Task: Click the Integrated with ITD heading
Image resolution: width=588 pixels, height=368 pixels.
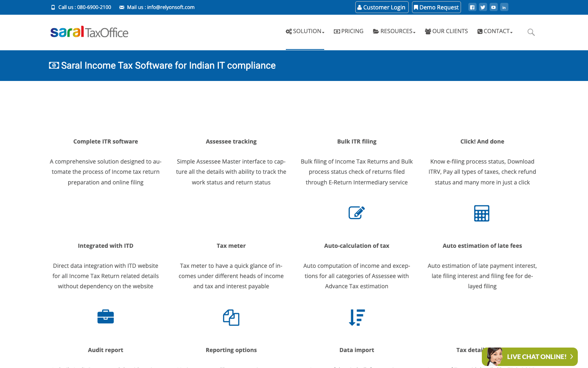Action: pyautogui.click(x=106, y=246)
